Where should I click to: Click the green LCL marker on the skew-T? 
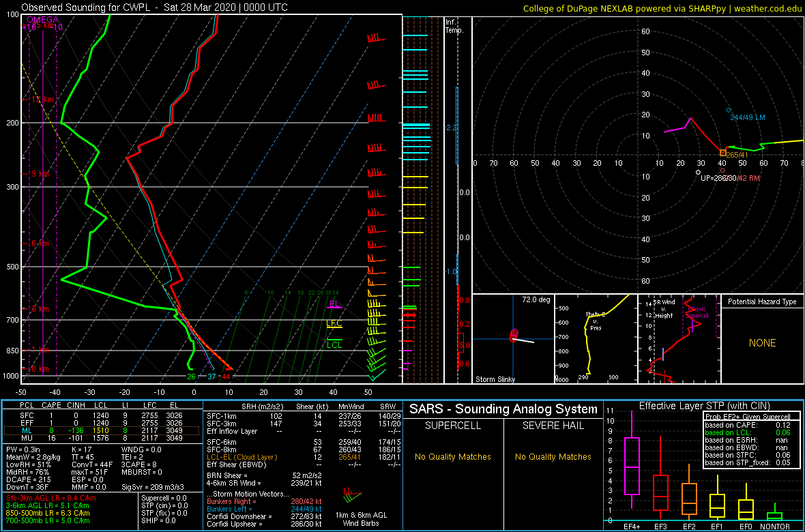pos(335,342)
